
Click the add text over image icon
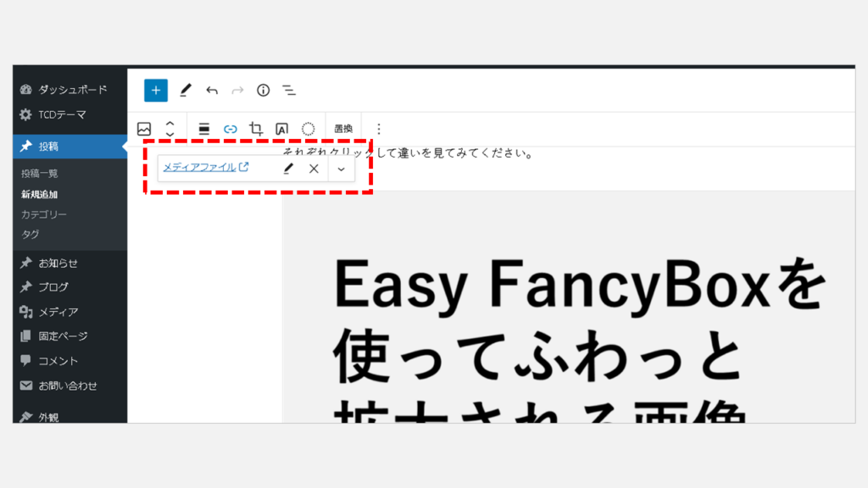[282, 129]
